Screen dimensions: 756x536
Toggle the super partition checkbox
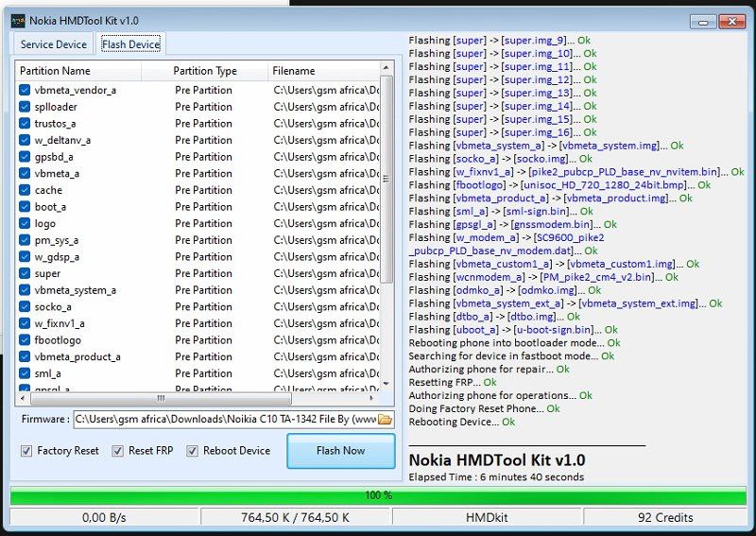pos(25,273)
